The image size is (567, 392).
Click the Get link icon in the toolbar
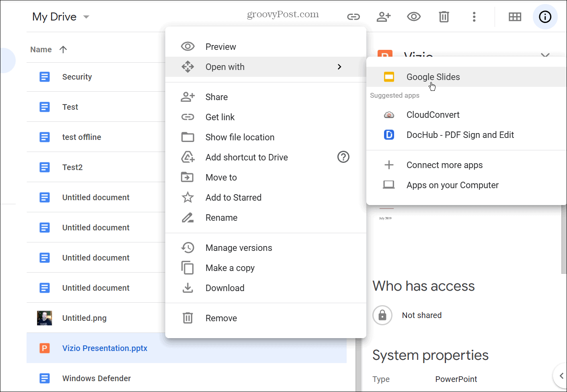pos(353,17)
